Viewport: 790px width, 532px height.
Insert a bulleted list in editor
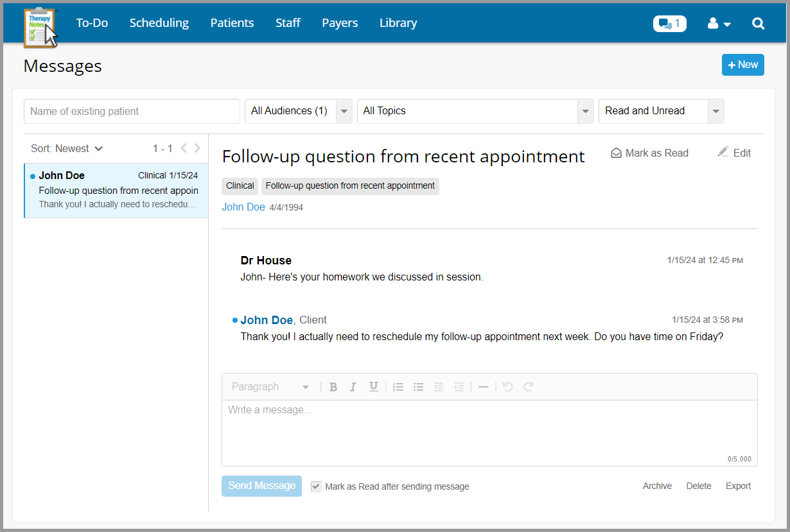pyautogui.click(x=419, y=387)
